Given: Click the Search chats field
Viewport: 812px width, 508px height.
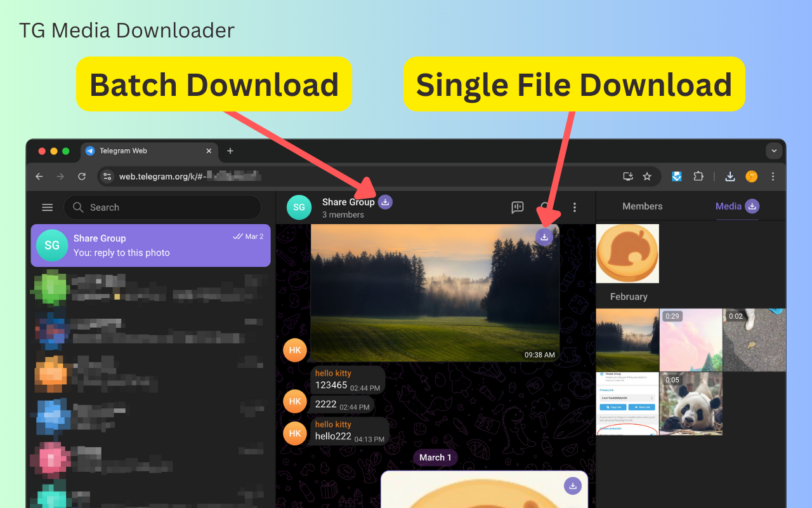Looking at the screenshot, I should point(162,208).
